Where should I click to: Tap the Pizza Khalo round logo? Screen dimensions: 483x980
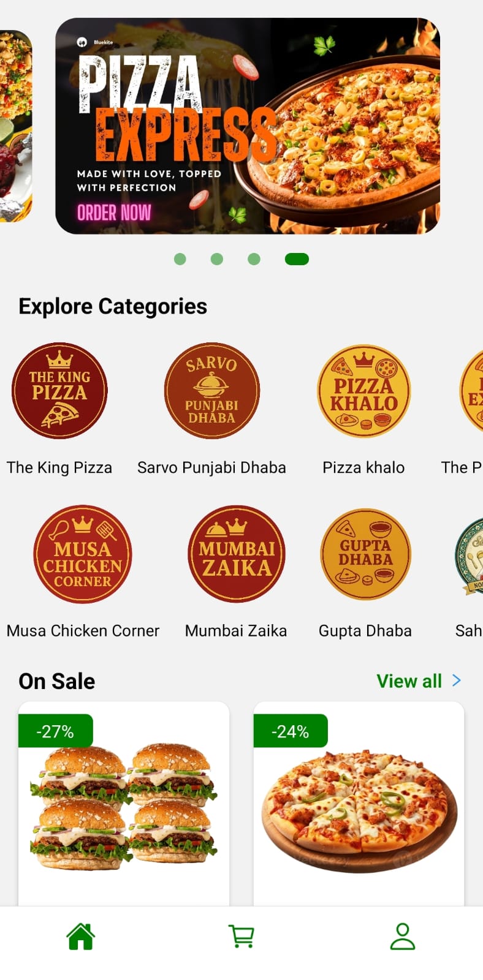click(x=363, y=391)
